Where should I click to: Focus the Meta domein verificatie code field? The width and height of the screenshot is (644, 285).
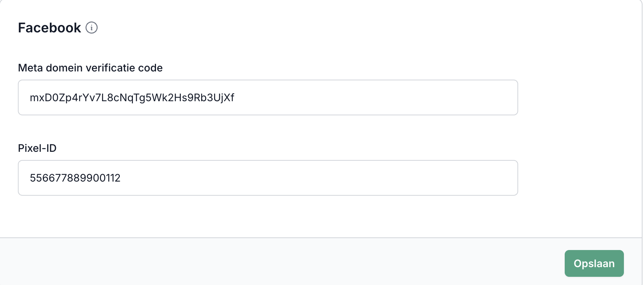(268, 97)
